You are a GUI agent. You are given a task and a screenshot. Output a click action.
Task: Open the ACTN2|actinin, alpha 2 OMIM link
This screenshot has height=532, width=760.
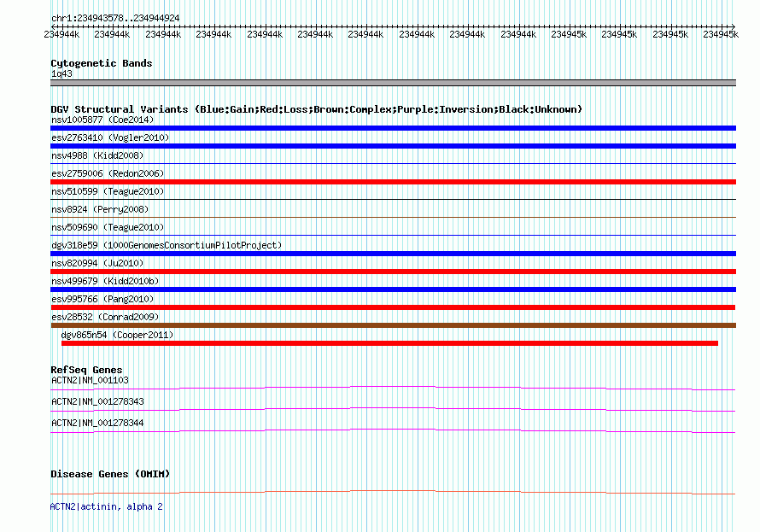(106, 506)
